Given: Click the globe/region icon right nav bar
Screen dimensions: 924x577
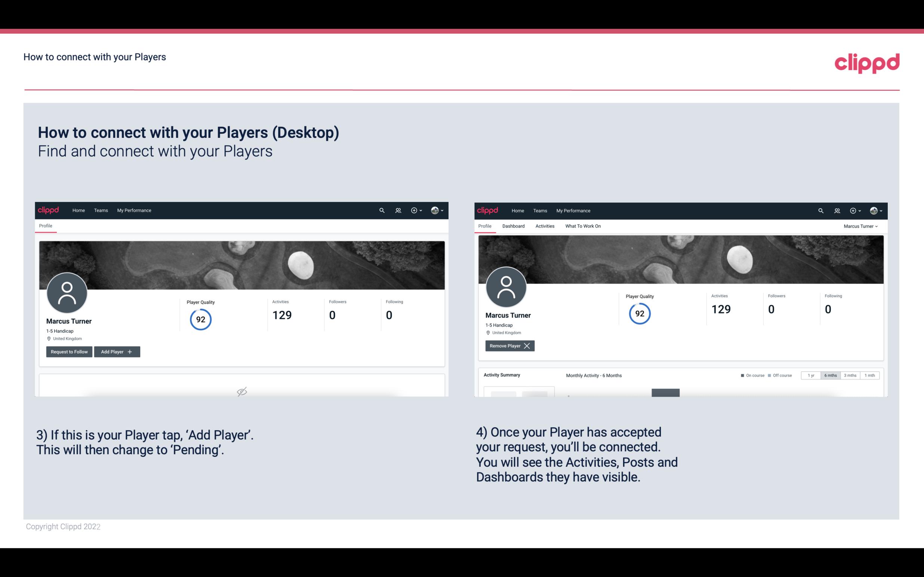Looking at the screenshot, I should (x=873, y=210).
